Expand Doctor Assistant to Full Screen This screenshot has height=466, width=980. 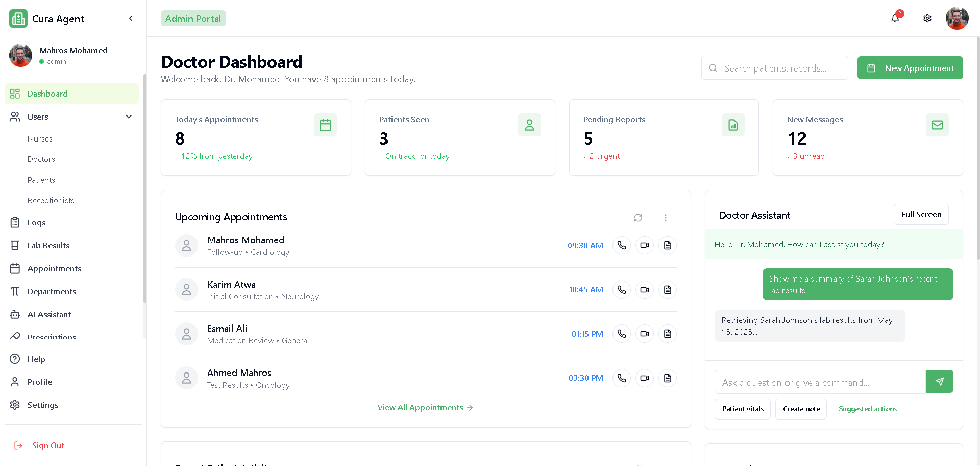(x=921, y=215)
